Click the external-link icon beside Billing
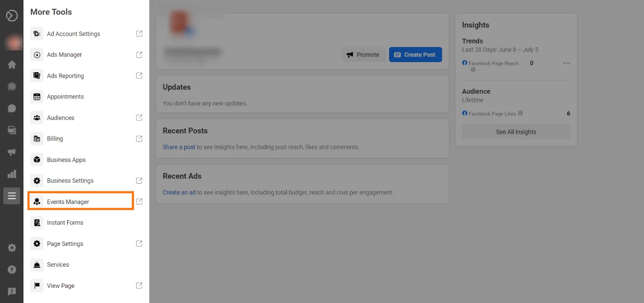Image resolution: width=644 pixels, height=303 pixels. pyautogui.click(x=139, y=138)
